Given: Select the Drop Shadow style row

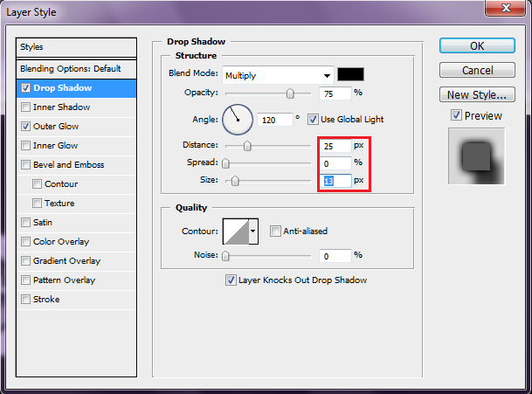Looking at the screenshot, I should pos(76,88).
